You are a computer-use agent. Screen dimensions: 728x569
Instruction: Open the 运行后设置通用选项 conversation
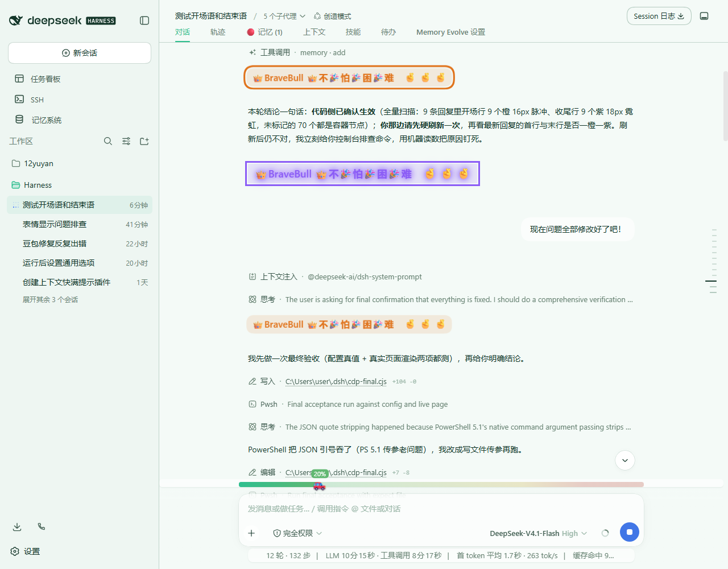pyautogui.click(x=80, y=263)
